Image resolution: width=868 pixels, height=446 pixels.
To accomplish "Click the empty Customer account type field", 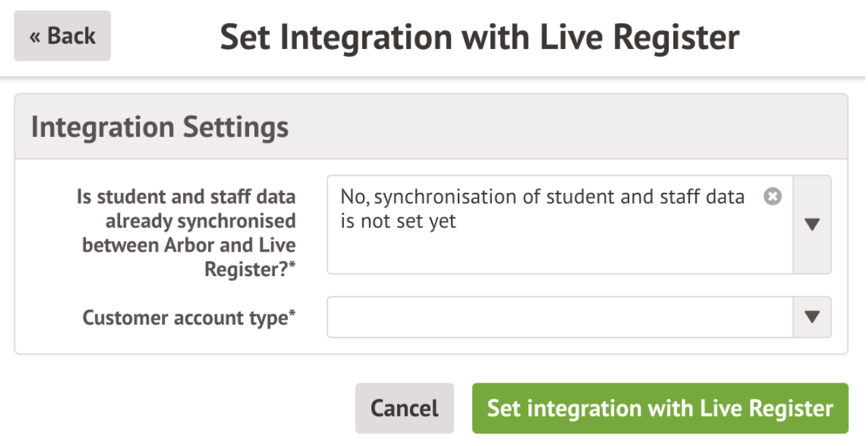I will 560,317.
